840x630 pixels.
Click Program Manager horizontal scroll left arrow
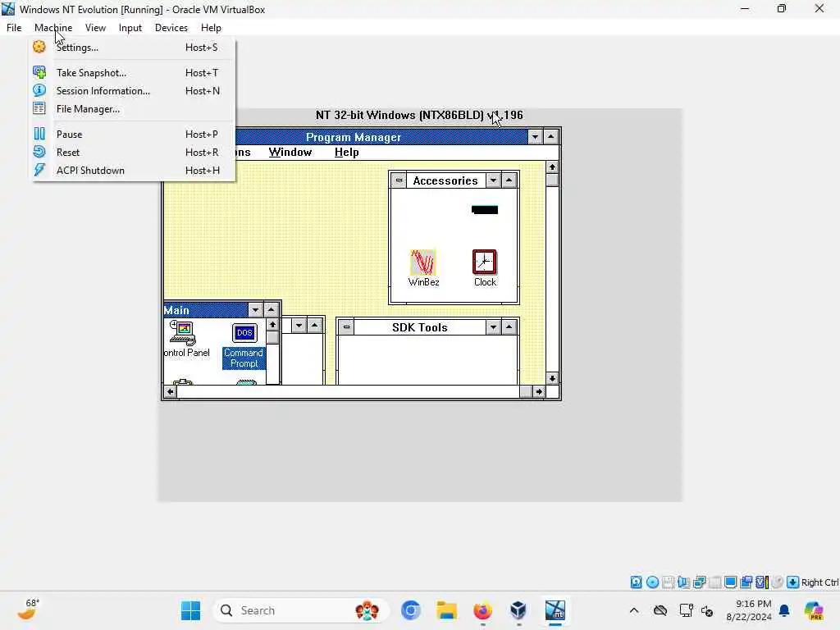pyautogui.click(x=171, y=391)
